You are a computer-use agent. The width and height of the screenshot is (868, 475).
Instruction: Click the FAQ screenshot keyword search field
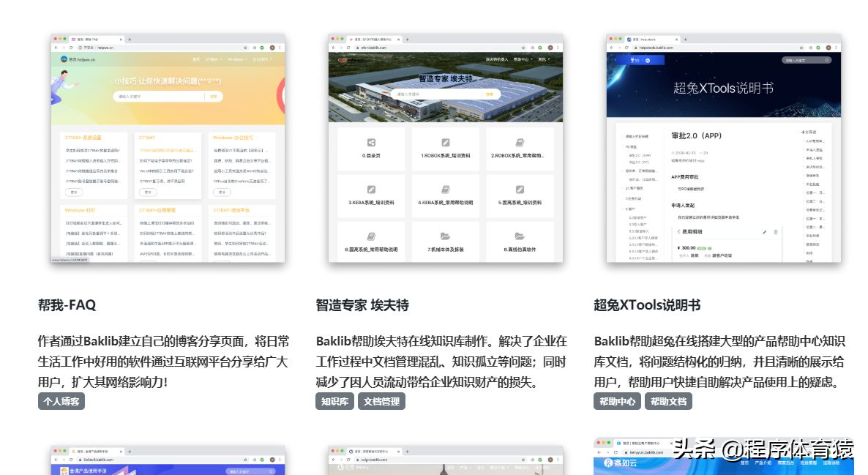tap(160, 97)
